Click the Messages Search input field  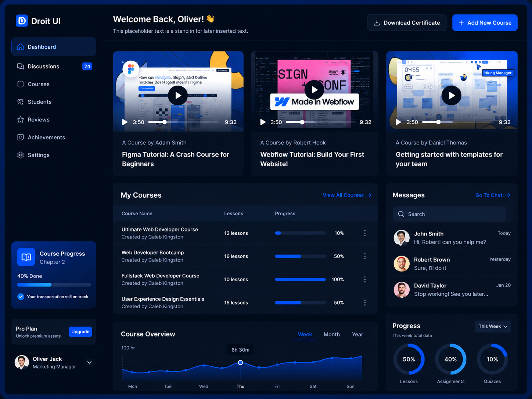pyautogui.click(x=450, y=214)
